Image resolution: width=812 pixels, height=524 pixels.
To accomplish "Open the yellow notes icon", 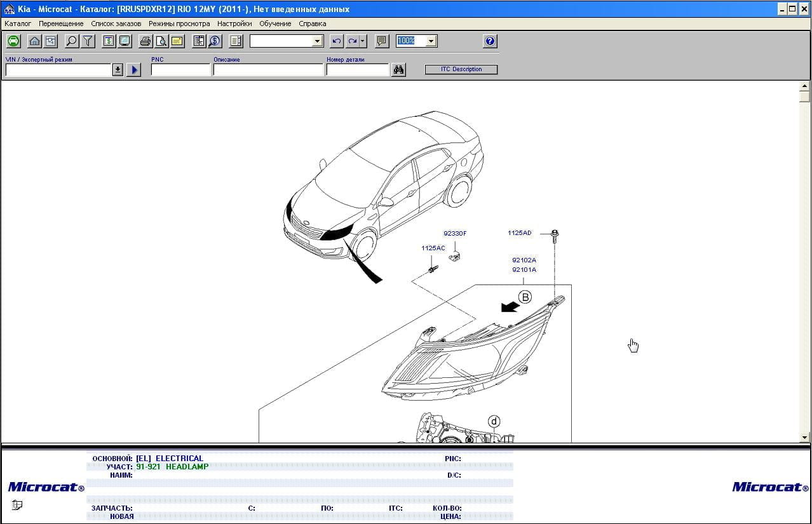I will click(x=177, y=41).
